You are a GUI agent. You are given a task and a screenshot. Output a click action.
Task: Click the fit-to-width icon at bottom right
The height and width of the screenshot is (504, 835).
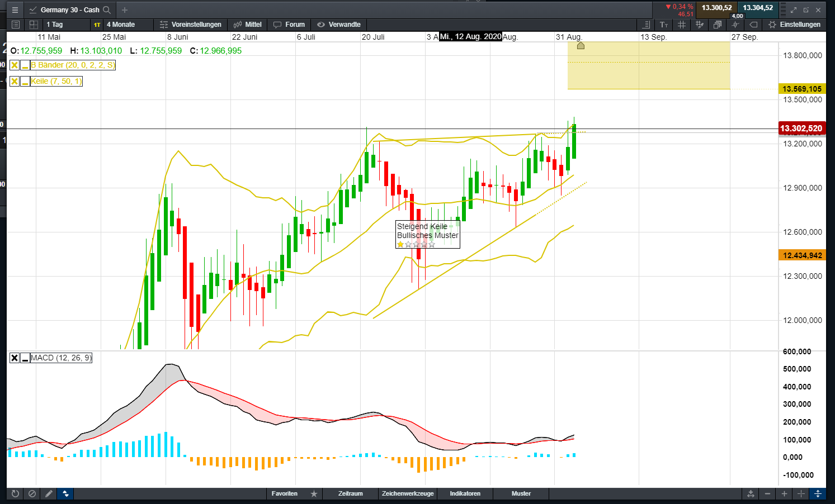point(751,493)
